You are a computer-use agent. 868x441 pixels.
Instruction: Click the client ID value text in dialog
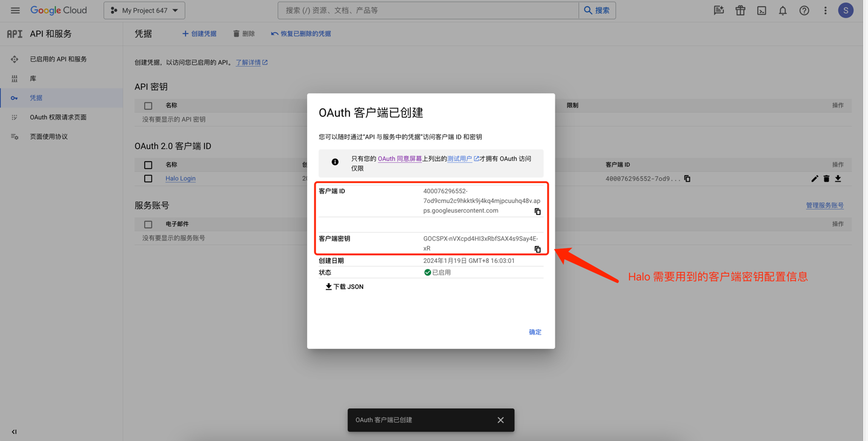point(482,201)
